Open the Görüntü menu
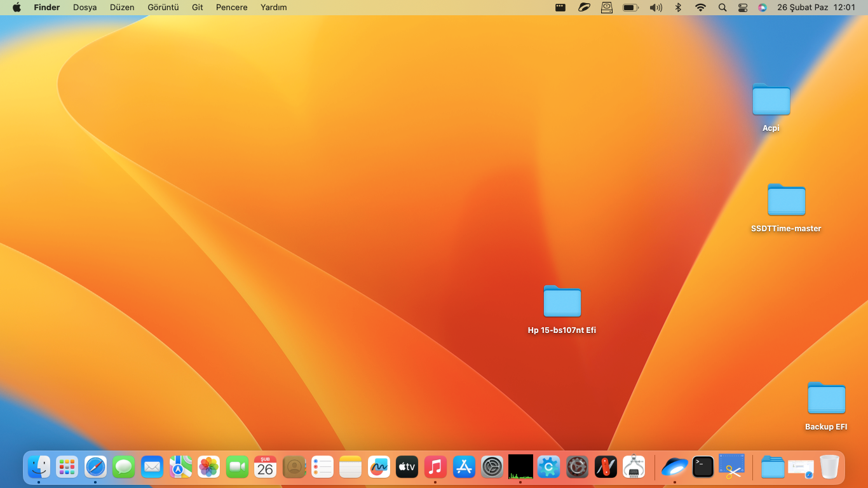This screenshot has width=868, height=488. coord(163,8)
